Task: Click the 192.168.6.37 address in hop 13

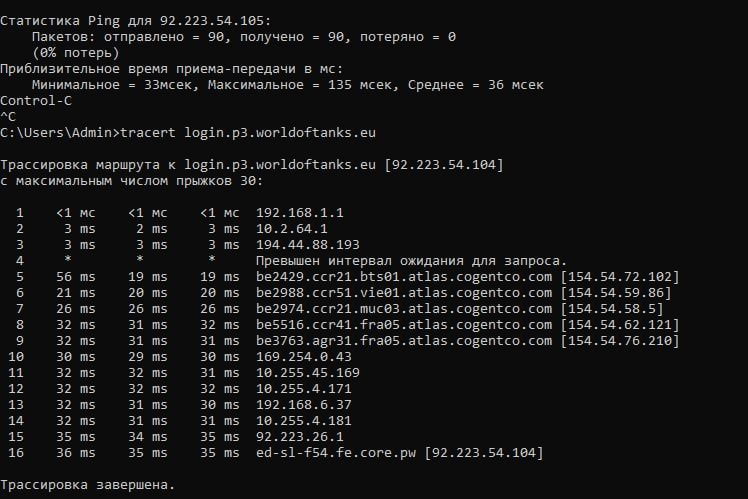Action: 303,405
